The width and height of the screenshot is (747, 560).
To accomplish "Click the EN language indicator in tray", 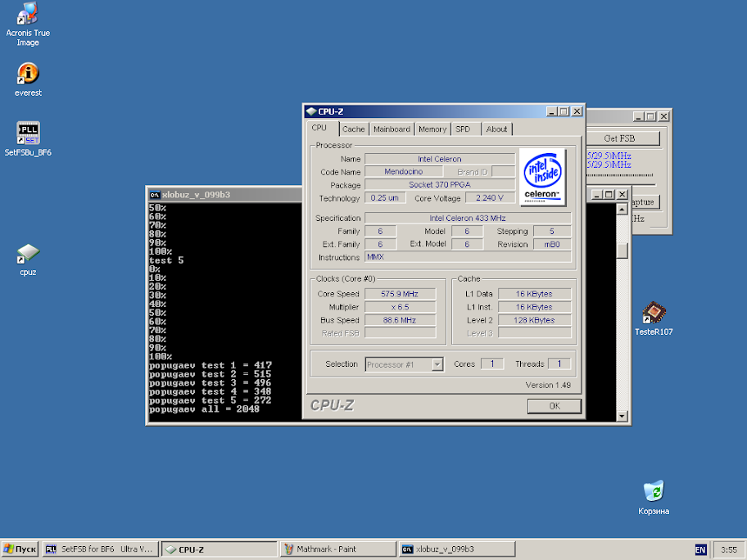I will coord(700,549).
